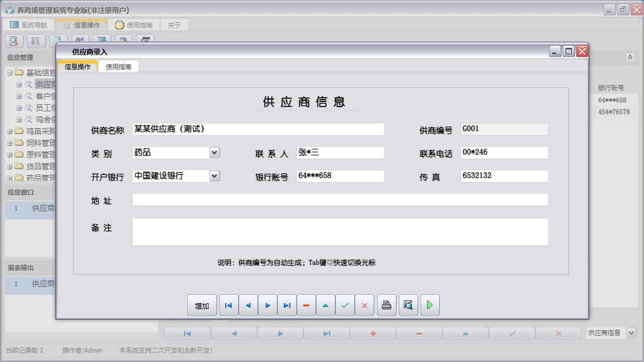Collapse the 基础信息 tree folder
This screenshot has width=644, height=362.
pyautogui.click(x=10, y=73)
